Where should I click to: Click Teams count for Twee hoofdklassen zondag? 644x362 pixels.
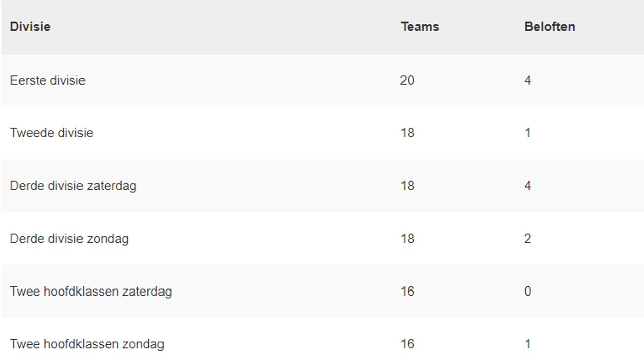(407, 344)
